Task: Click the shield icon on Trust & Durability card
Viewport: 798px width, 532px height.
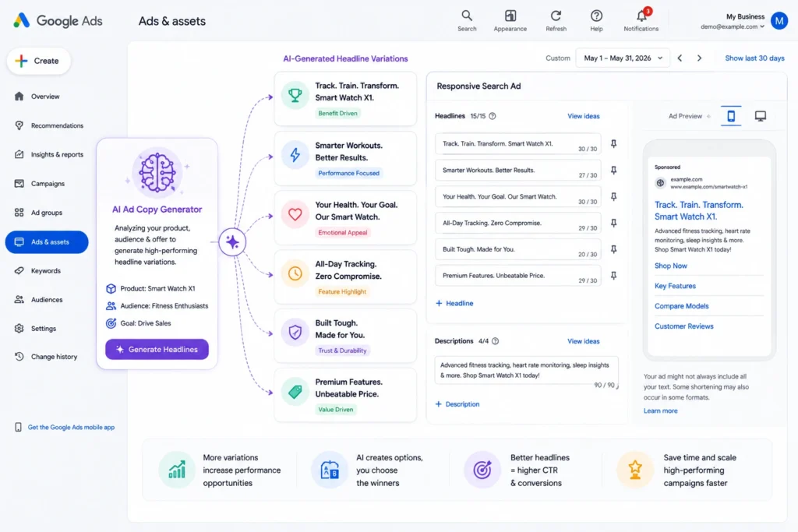Action: point(295,333)
